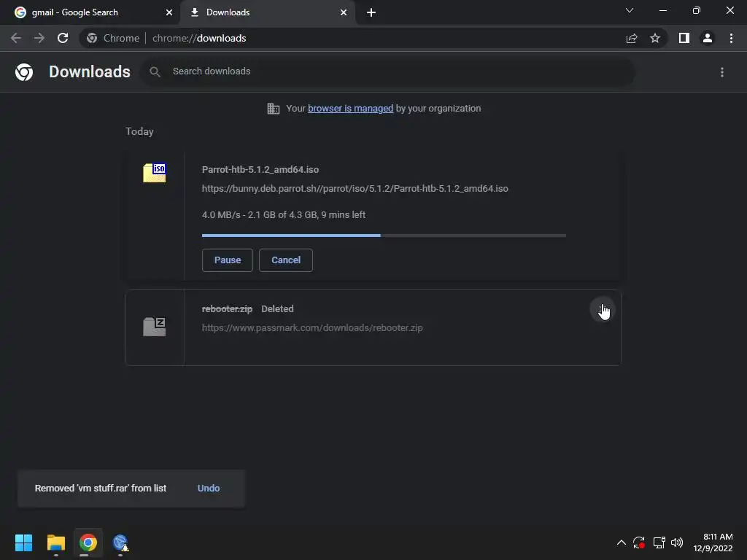
Task: Click the ISO file icon for Parrot download
Action: pos(155,172)
